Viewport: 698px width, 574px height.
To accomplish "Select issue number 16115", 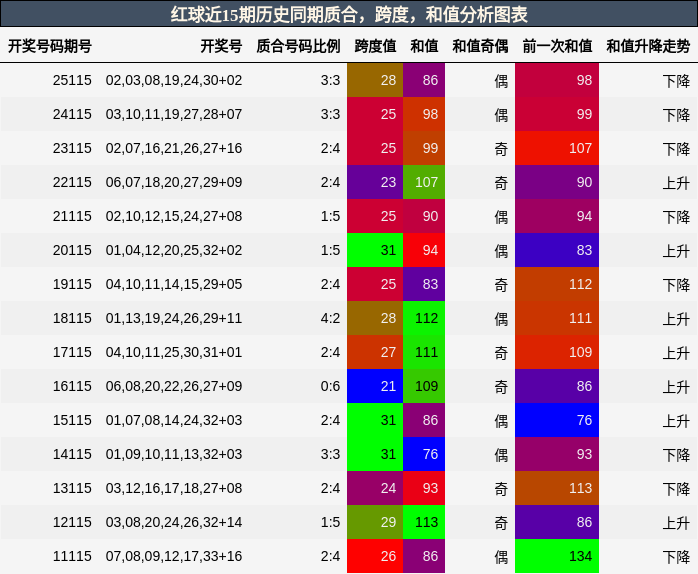I will click(x=72, y=386).
